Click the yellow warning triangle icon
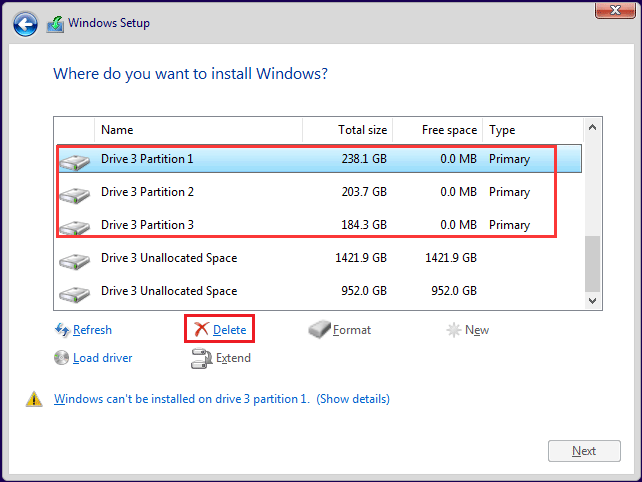Screen dimensions: 642x482 [34, 399]
